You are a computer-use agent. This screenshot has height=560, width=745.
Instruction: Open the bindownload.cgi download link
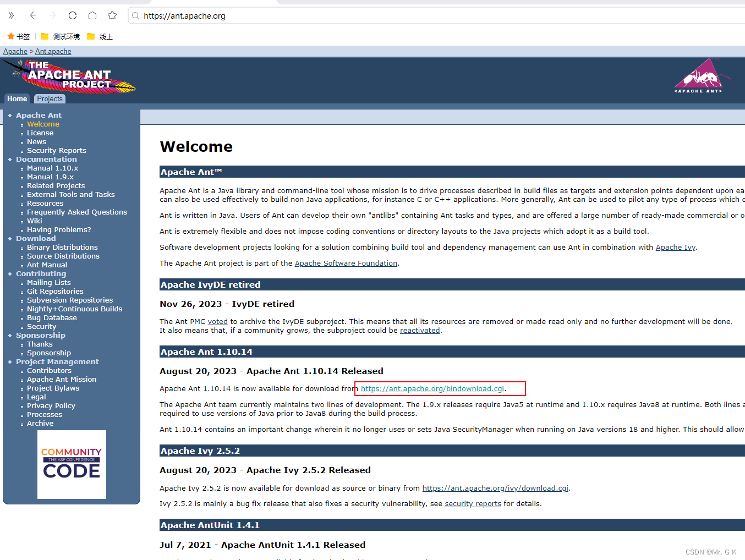[x=432, y=389]
